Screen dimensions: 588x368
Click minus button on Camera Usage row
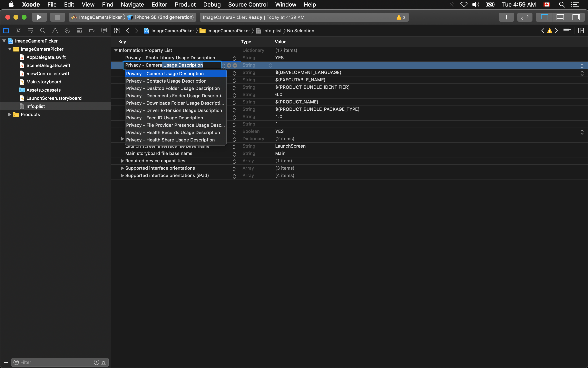[x=235, y=65]
